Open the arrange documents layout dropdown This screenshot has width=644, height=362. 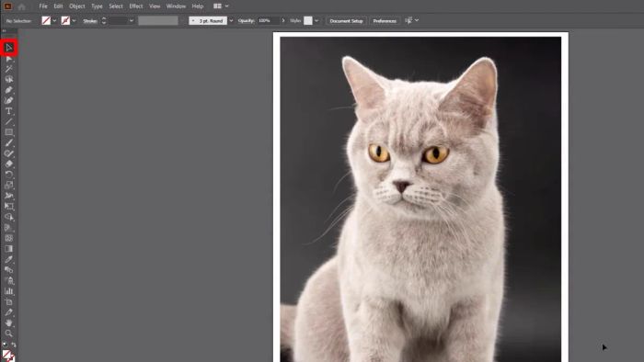click(x=221, y=6)
